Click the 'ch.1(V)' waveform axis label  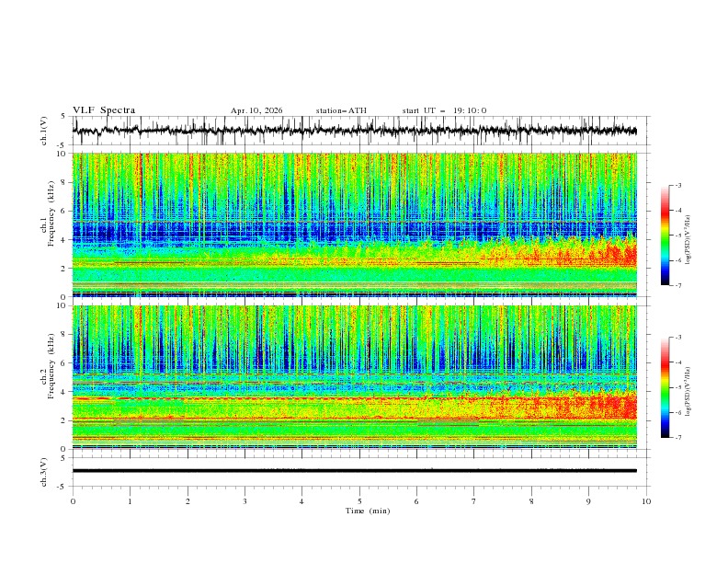point(44,131)
